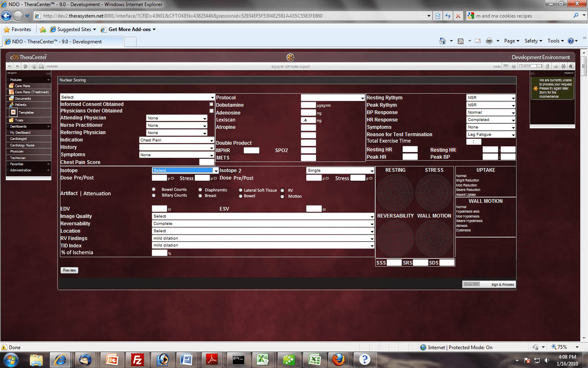Screen dimensions: 588x368
Task: Select Diaphramtic artifact radio button
Action: click(x=200, y=190)
